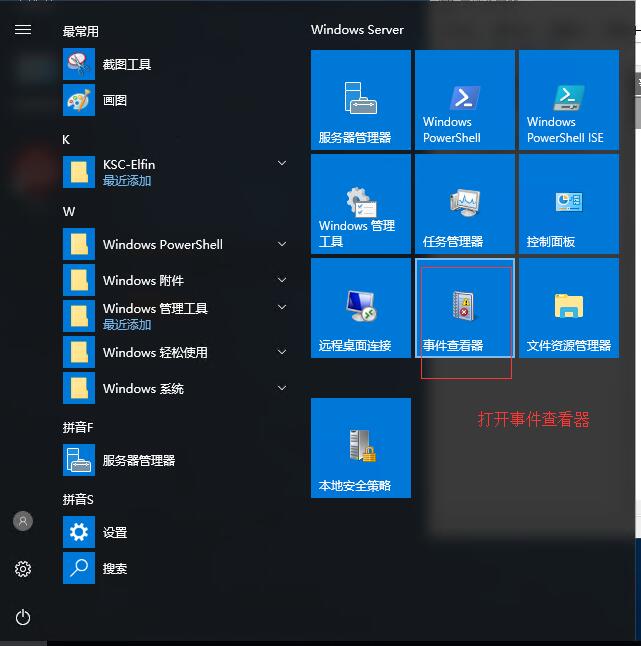This screenshot has height=646, width=641.
Task: Click the Windows PowerShell folder icon in app list
Action: [79, 244]
